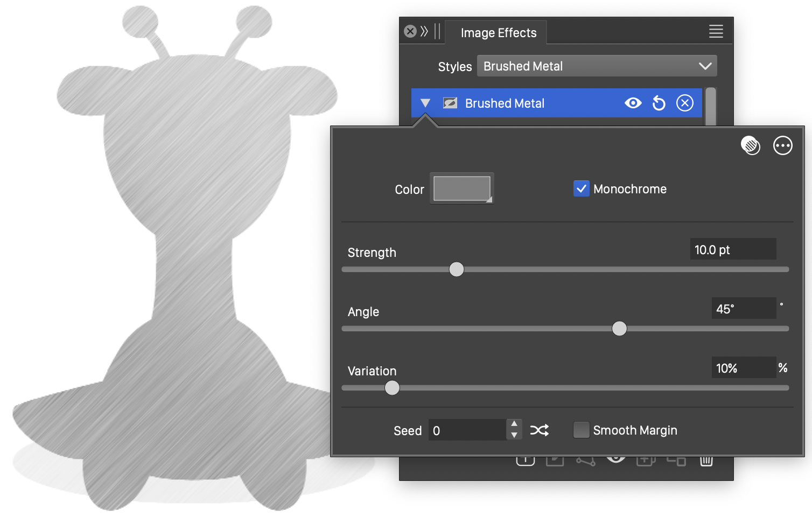Open the Image Effects panel menu
This screenshot has width=812, height=517.
(x=716, y=31)
